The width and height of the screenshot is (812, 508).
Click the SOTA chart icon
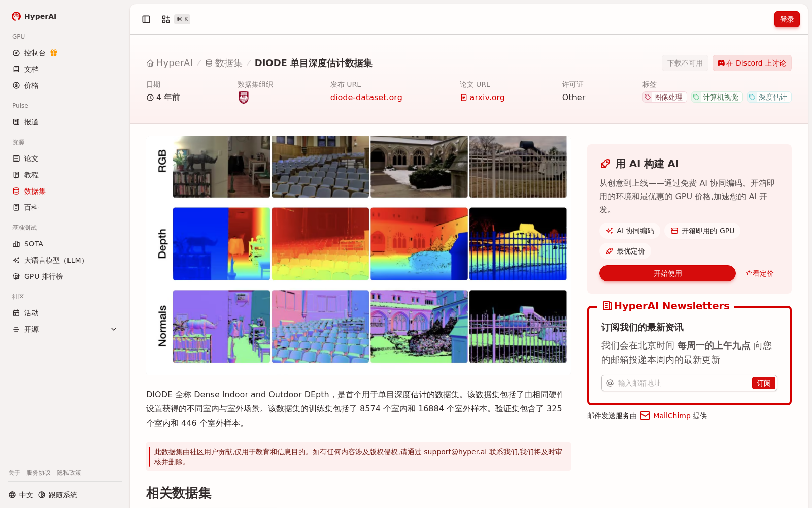point(16,244)
